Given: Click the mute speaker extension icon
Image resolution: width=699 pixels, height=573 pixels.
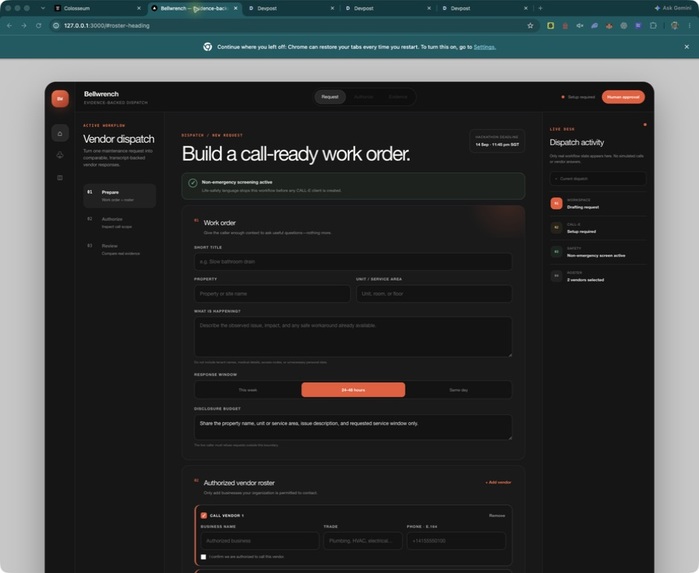Looking at the screenshot, I should pos(580,26).
